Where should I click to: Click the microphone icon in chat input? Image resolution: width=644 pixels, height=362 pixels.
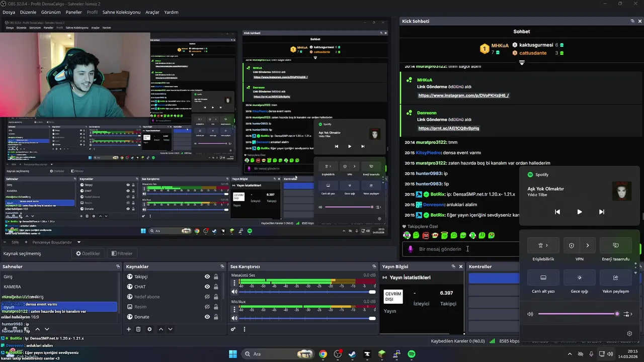point(411,249)
